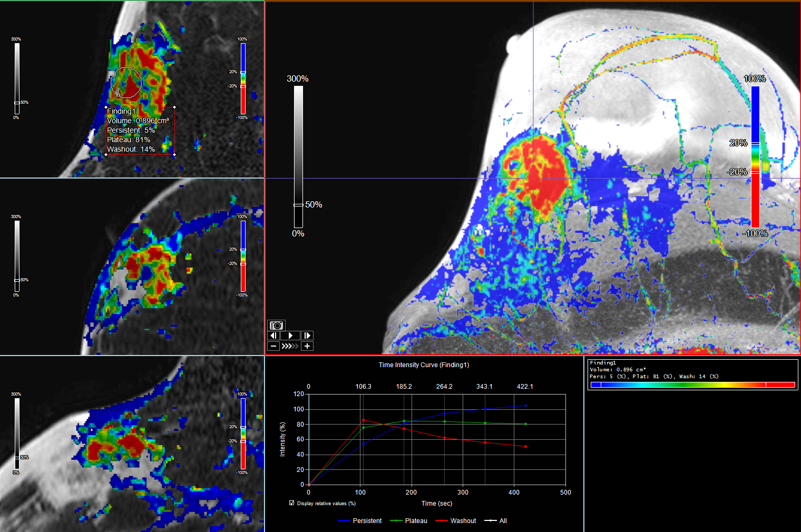Viewport: 801px width, 532px height.
Task: Click the color scale bar in middle-left view
Action: 243,256
